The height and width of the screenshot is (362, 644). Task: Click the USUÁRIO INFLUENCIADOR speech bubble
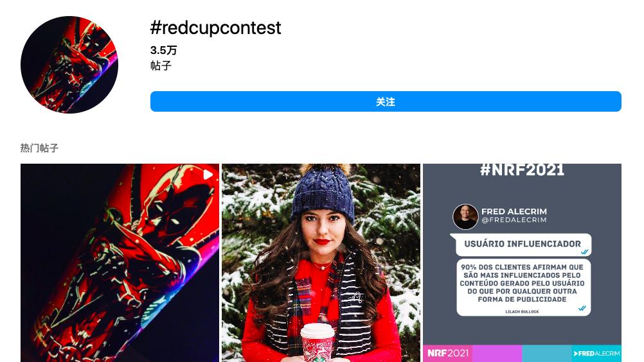coord(521,245)
